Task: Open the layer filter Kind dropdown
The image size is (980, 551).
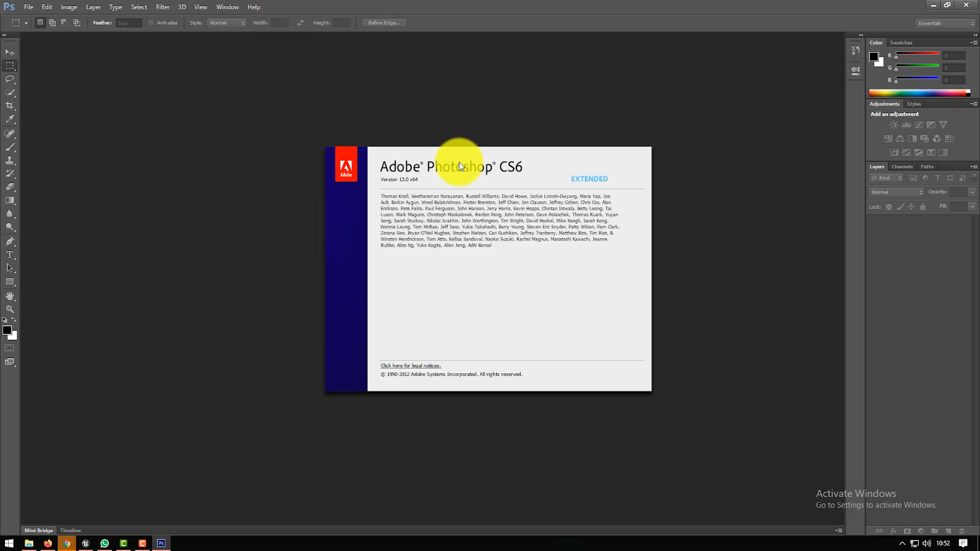Action: coord(886,178)
